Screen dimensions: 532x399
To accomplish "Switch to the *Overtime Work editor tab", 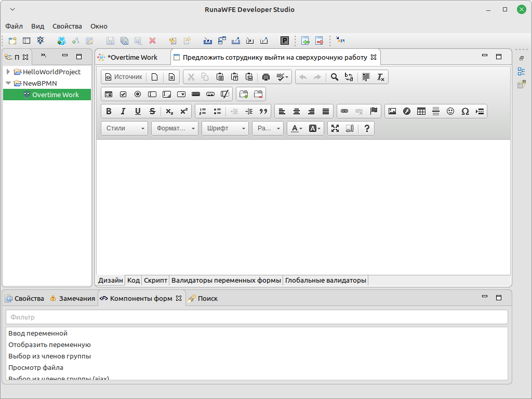I will (x=132, y=57).
